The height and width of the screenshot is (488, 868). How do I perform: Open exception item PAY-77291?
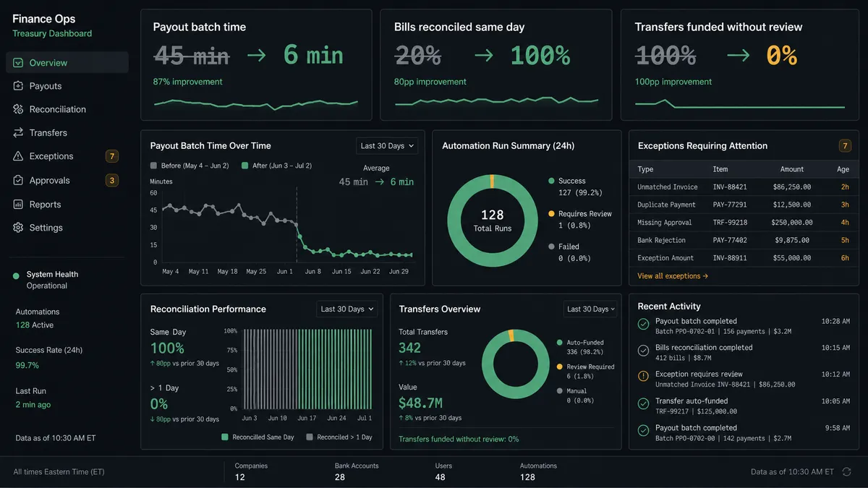point(730,205)
